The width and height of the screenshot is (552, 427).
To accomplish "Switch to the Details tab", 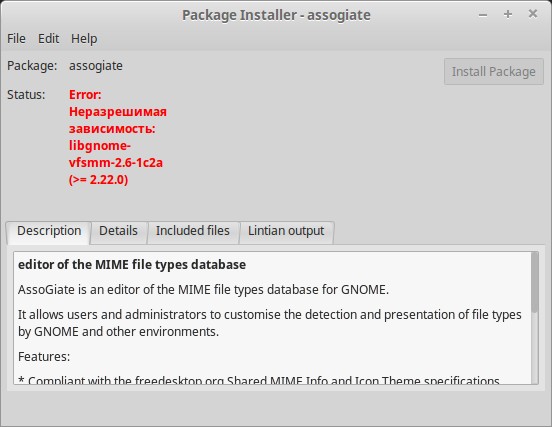I will 118,231.
